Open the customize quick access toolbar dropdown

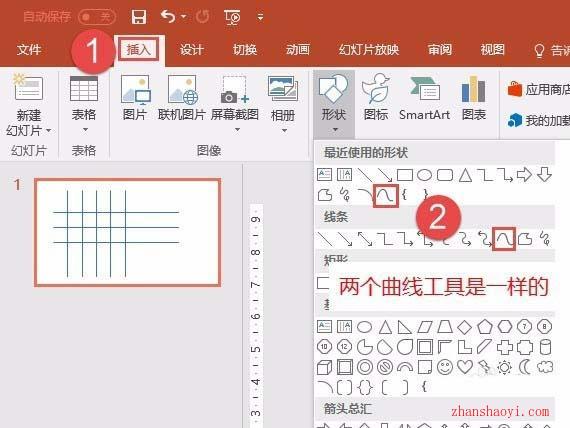click(x=260, y=17)
